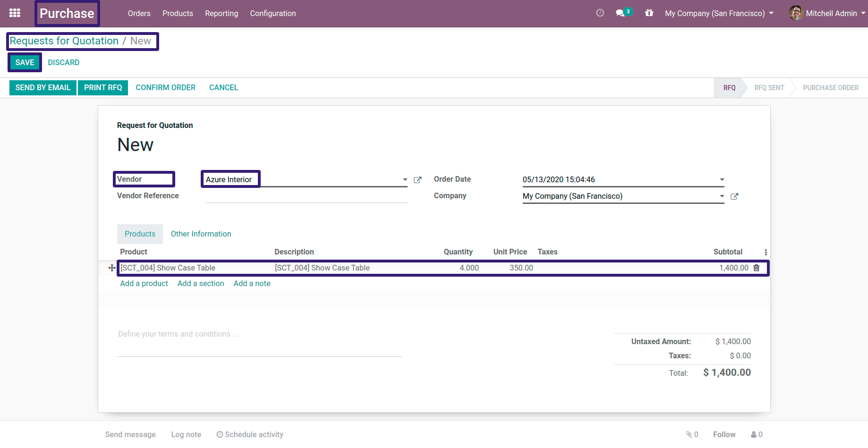Click the SAVE button
868x448 pixels.
[x=25, y=62]
